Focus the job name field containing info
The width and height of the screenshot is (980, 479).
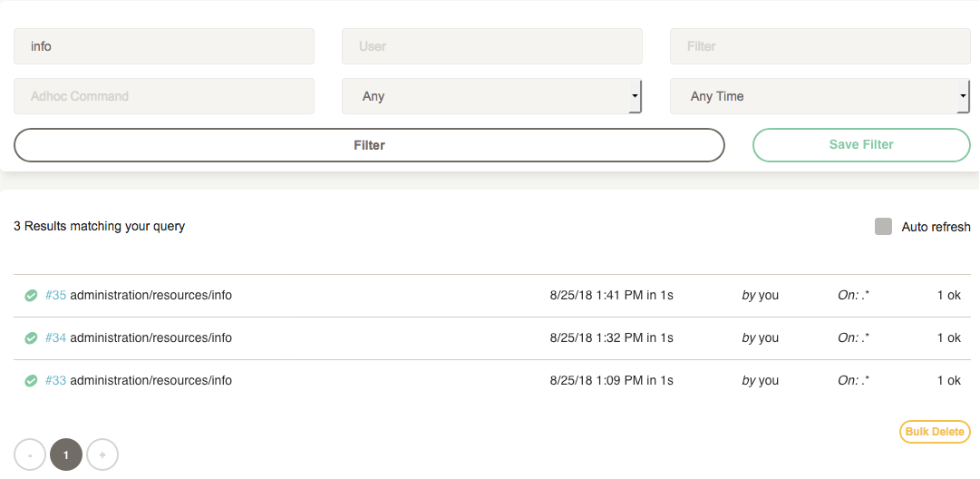pyautogui.click(x=164, y=46)
